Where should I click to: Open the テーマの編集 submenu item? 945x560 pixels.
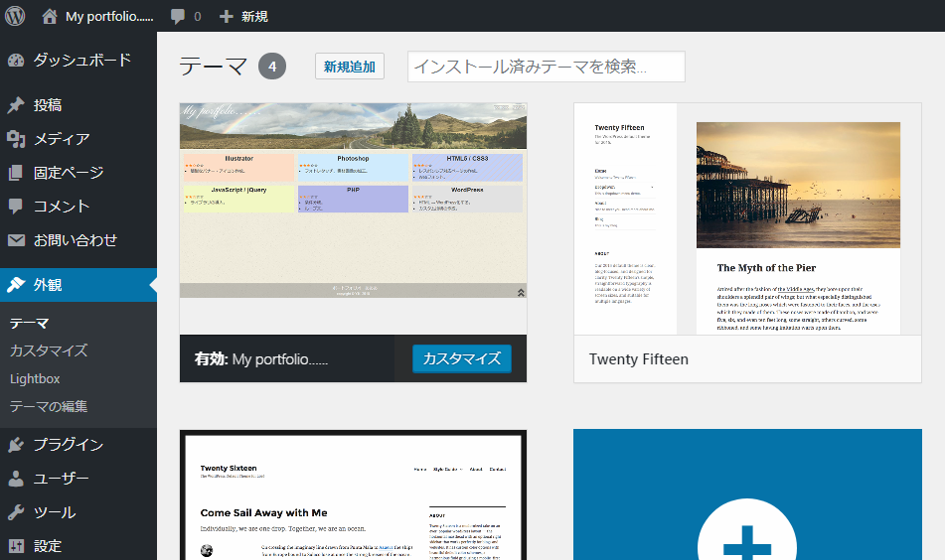click(49, 406)
